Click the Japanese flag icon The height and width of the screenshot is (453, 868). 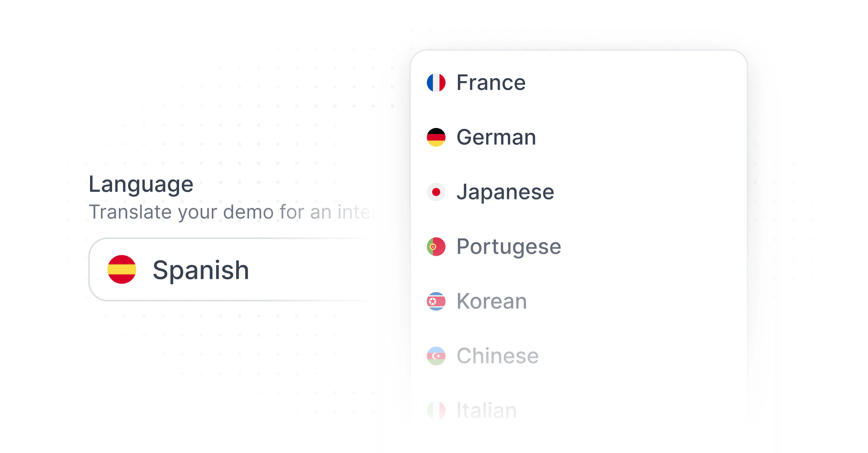tap(437, 192)
